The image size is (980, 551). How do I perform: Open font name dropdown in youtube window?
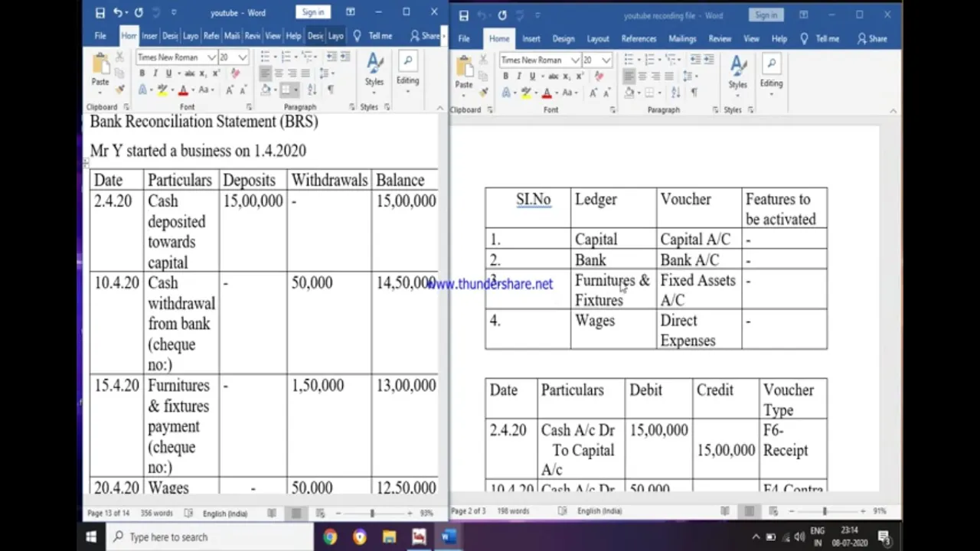tap(211, 57)
